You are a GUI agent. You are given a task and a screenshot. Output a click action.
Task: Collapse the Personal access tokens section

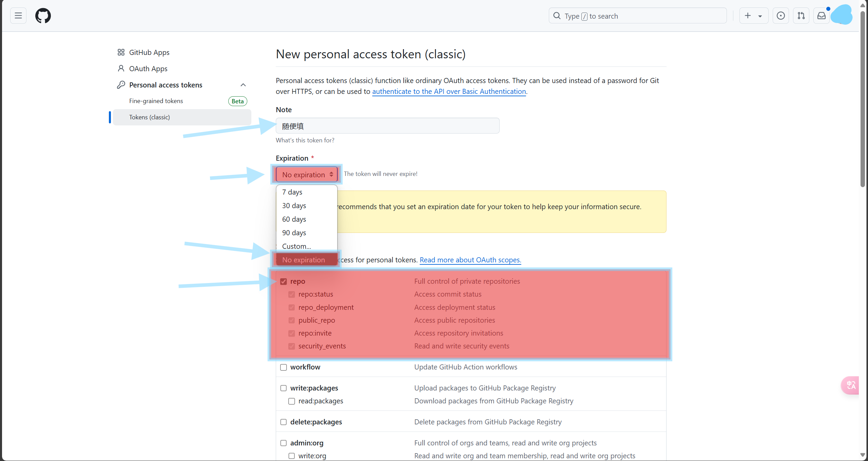[243, 85]
